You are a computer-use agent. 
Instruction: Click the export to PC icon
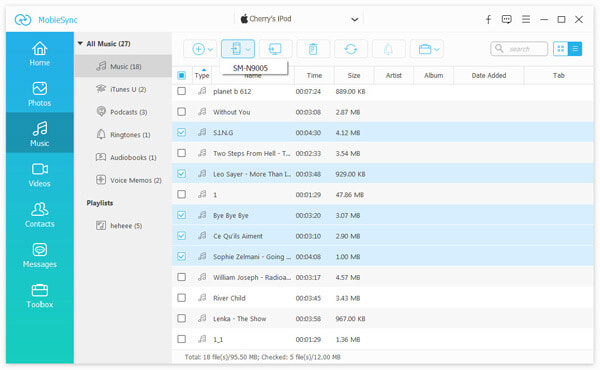276,49
